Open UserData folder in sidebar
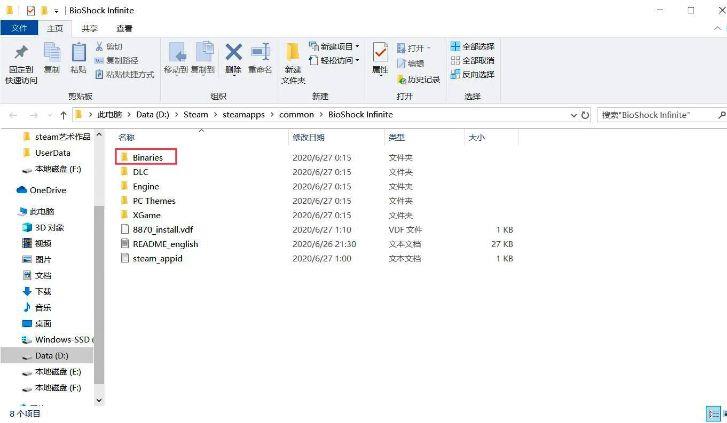The image size is (727, 423). pos(46,153)
